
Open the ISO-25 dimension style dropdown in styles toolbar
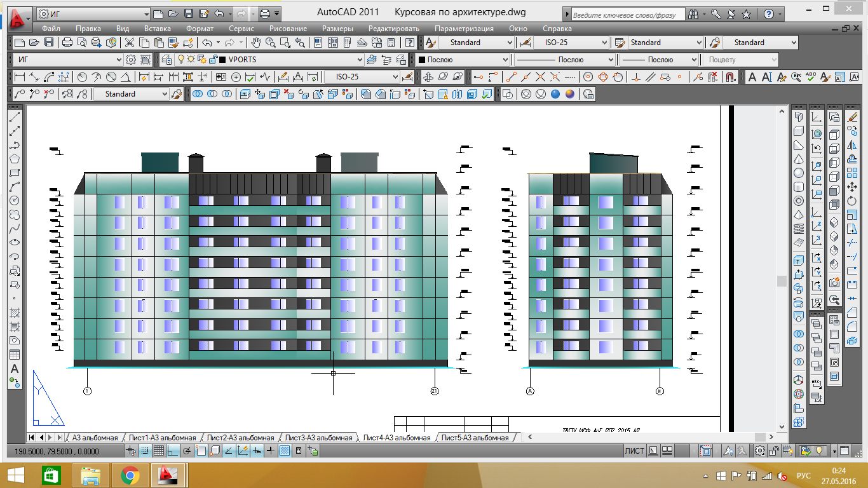coord(571,43)
